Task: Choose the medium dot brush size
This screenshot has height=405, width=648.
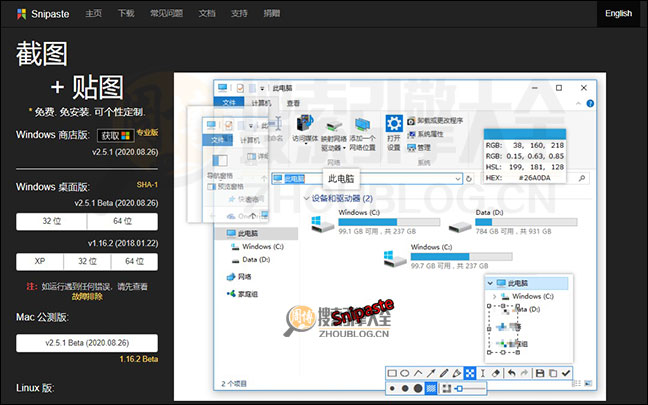Action: click(x=405, y=388)
